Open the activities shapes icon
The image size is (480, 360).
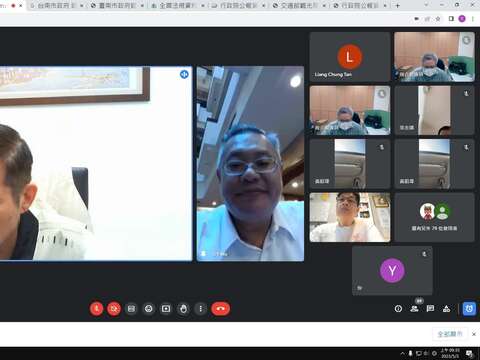(447, 309)
